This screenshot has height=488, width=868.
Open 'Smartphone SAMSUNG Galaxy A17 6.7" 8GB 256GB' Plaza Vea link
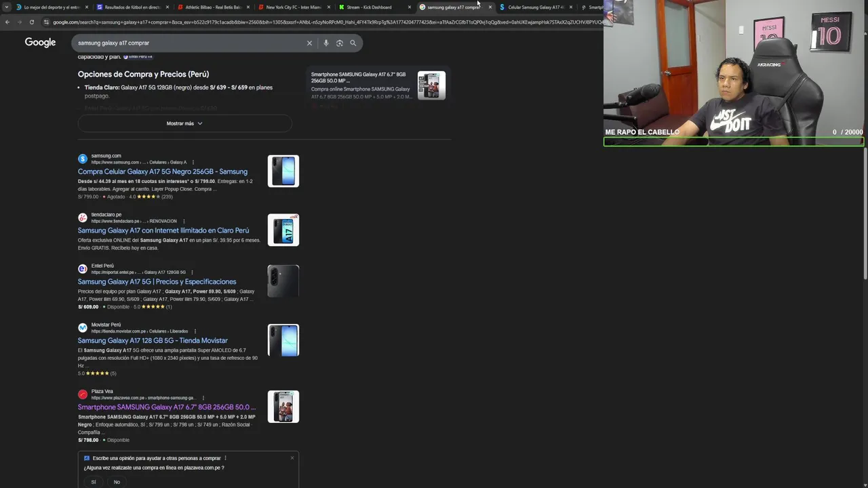(167, 407)
